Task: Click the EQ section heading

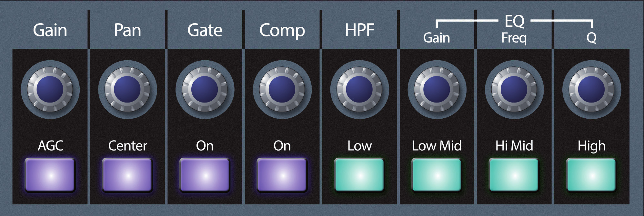Action: (514, 21)
